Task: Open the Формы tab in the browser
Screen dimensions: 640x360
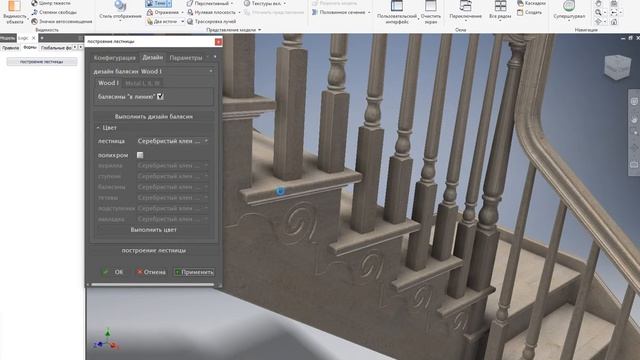Action: [30, 47]
